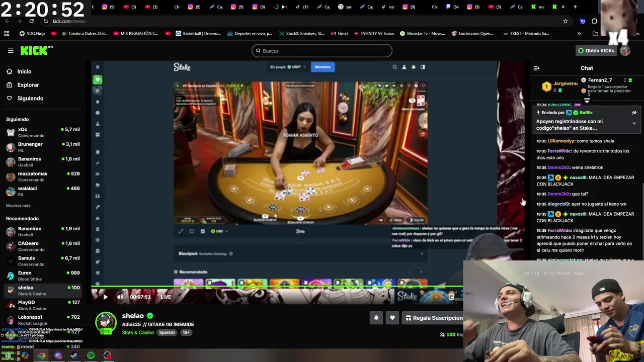This screenshot has width=644, height=362.
Task: Click Stake live support headset icon
Action: (98, 196)
